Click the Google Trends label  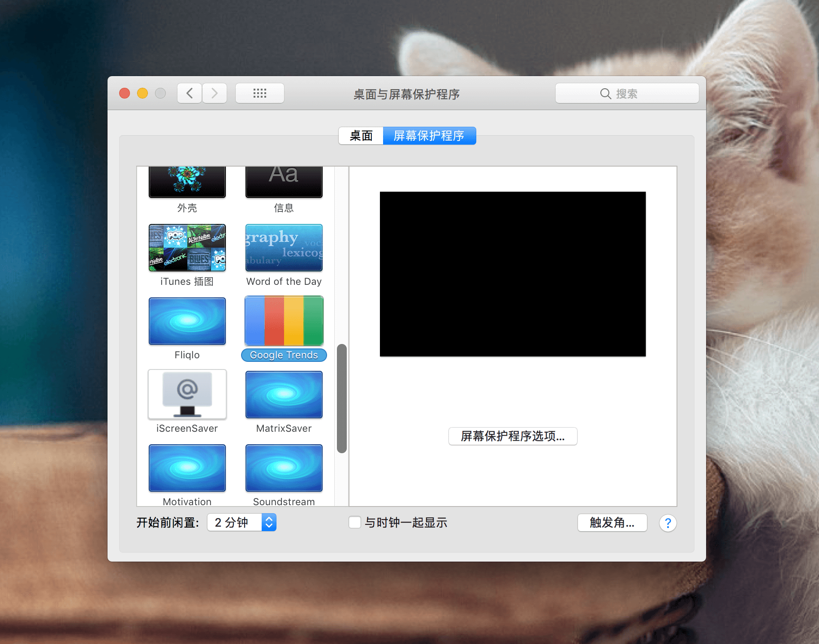click(x=284, y=355)
